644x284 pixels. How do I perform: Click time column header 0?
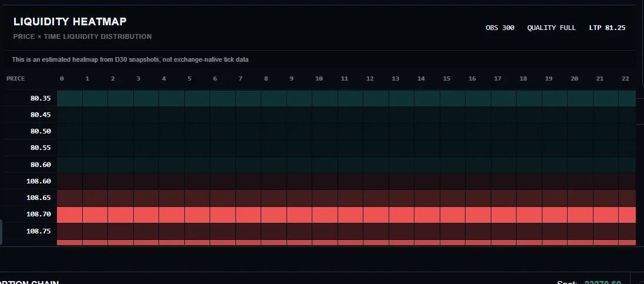pos(62,79)
